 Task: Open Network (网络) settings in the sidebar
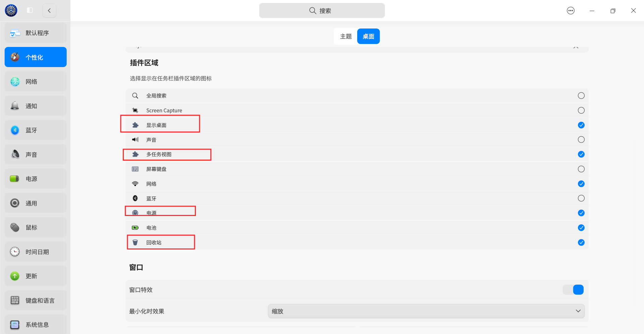36,81
